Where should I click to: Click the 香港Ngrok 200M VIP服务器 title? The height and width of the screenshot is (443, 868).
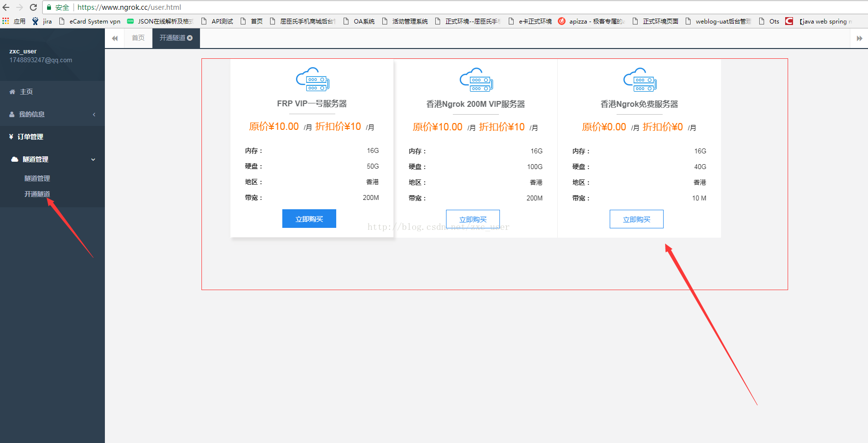[475, 104]
